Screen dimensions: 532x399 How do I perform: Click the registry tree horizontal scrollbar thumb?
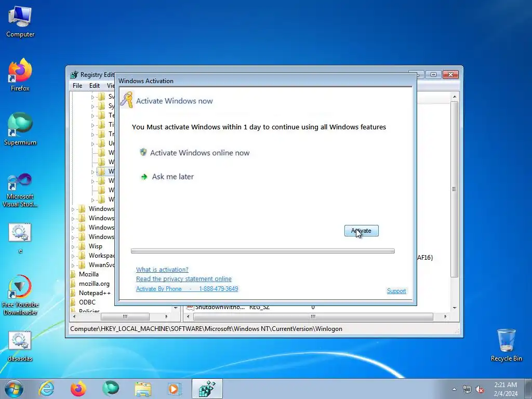125,316
